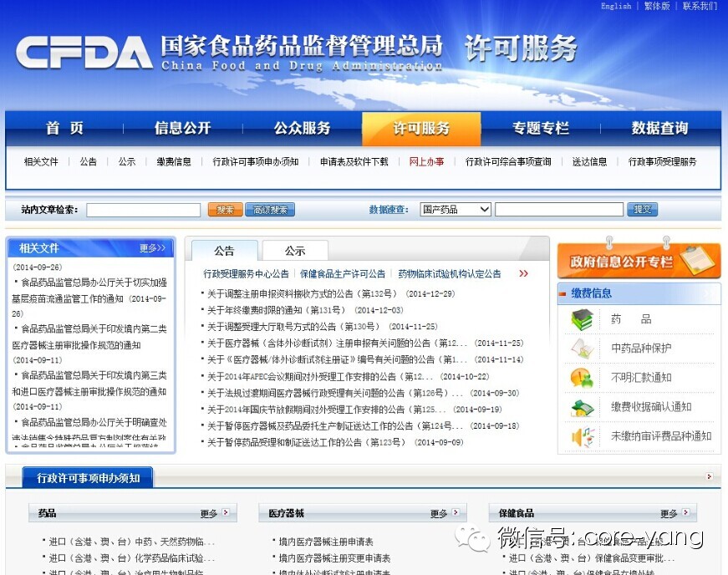Open the 缴费收据确认通知 link
The image size is (728, 575).
[651, 408]
